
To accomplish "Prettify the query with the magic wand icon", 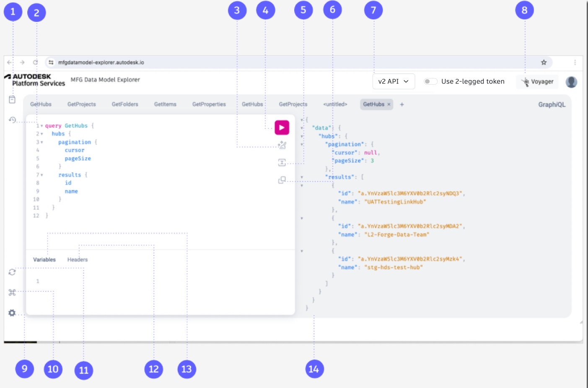I will click(x=282, y=146).
